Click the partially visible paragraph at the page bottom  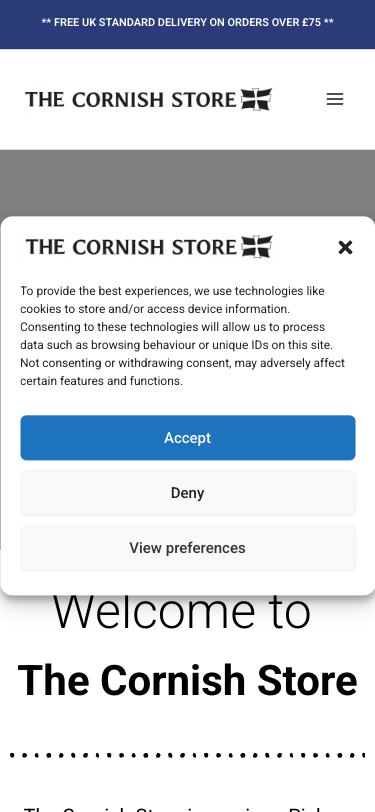pyautogui.click(x=188, y=807)
